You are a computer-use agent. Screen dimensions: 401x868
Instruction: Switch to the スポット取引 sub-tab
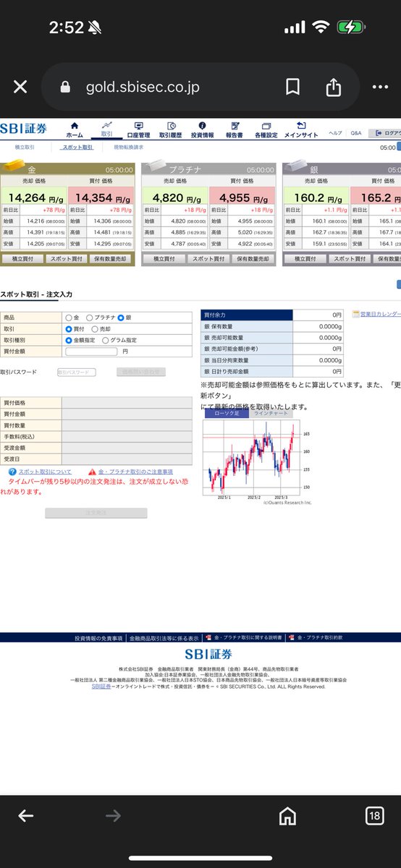(77, 147)
